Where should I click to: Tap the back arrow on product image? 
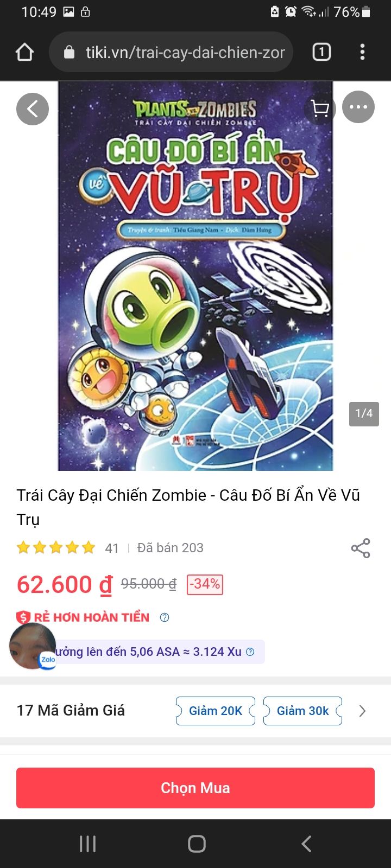(x=33, y=108)
